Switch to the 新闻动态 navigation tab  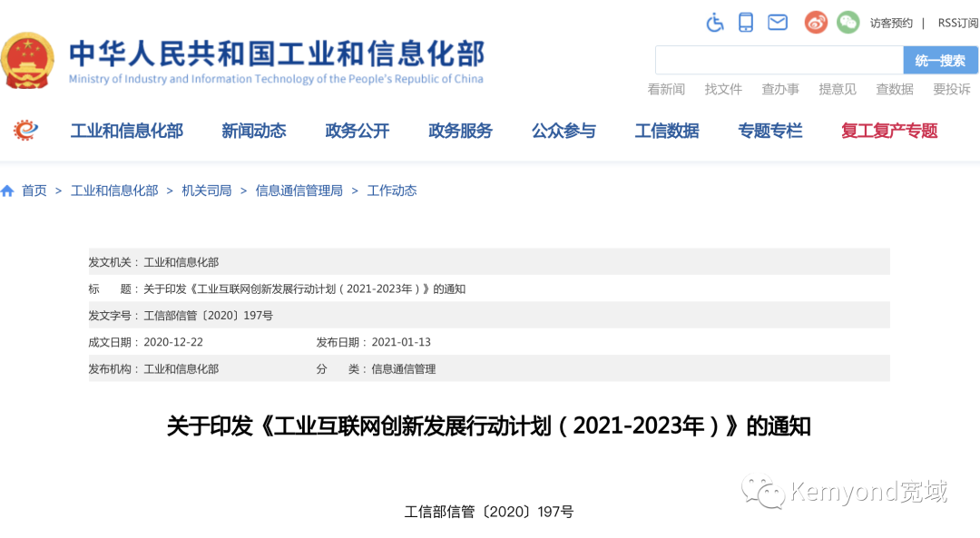(253, 131)
